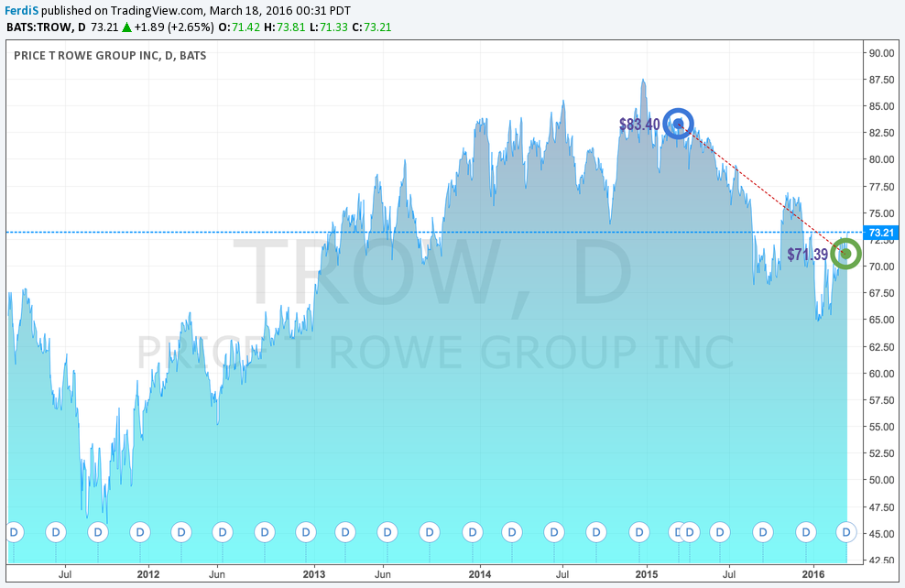The height and width of the screenshot is (588, 905).
Task: Click the blue 73.21 price label on the scale
Action: coord(880,233)
